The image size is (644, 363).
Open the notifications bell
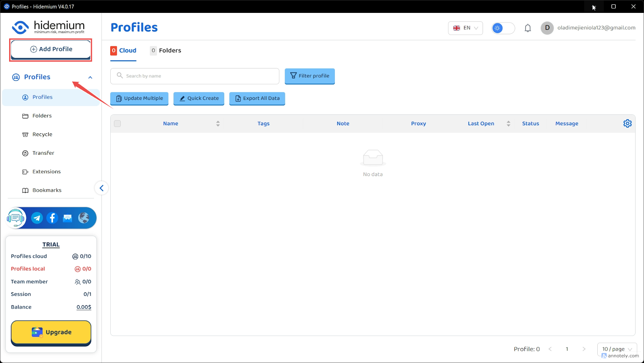(x=528, y=28)
